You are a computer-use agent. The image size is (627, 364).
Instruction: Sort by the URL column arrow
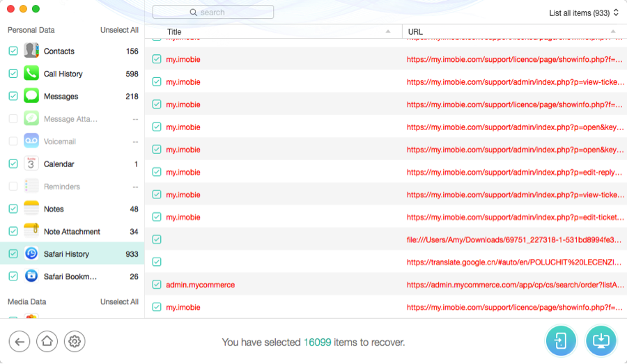tap(613, 32)
